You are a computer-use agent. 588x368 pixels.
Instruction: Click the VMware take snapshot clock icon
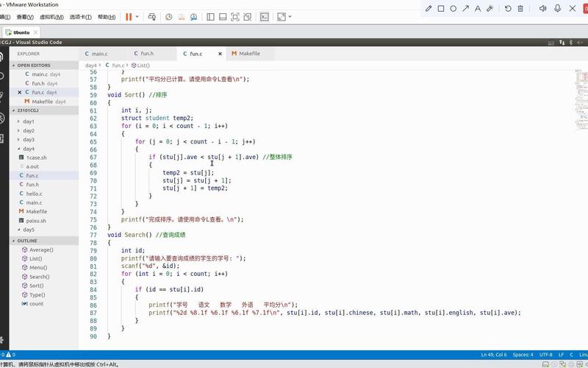(169, 16)
